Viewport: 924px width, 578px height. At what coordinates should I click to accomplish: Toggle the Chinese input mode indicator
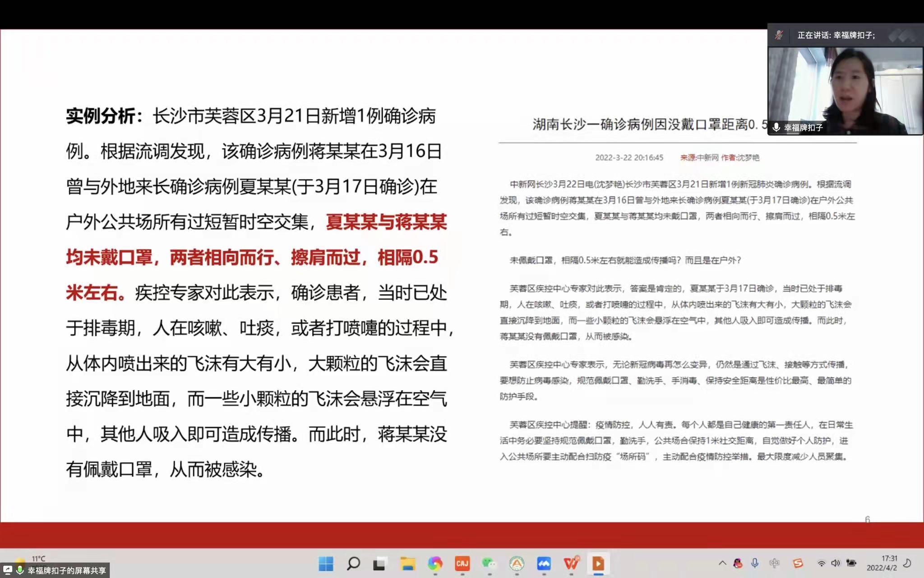[774, 563]
